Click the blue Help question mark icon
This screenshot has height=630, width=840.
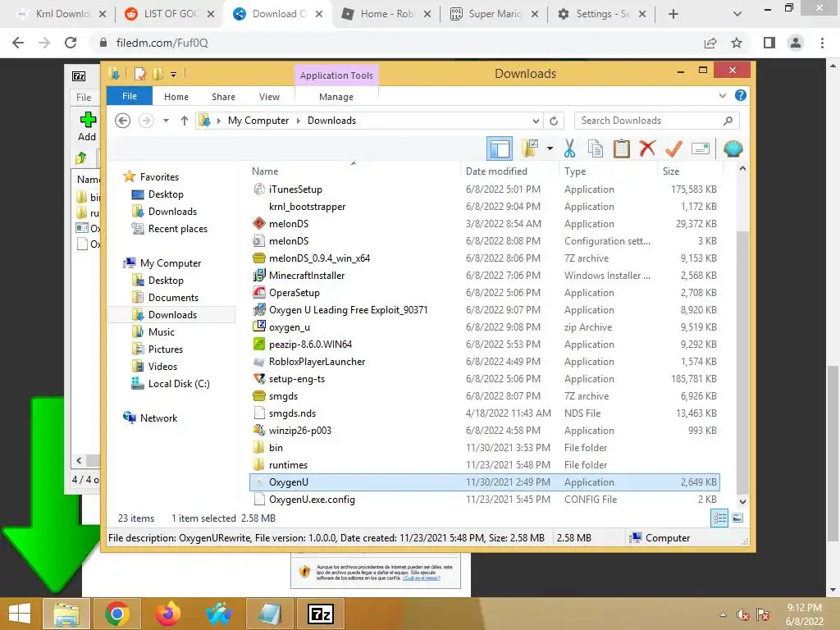tap(741, 95)
